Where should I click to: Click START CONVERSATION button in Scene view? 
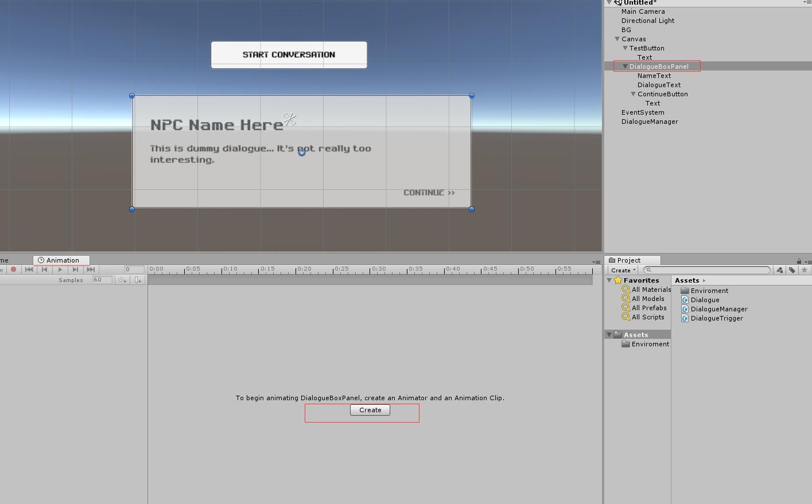point(289,54)
